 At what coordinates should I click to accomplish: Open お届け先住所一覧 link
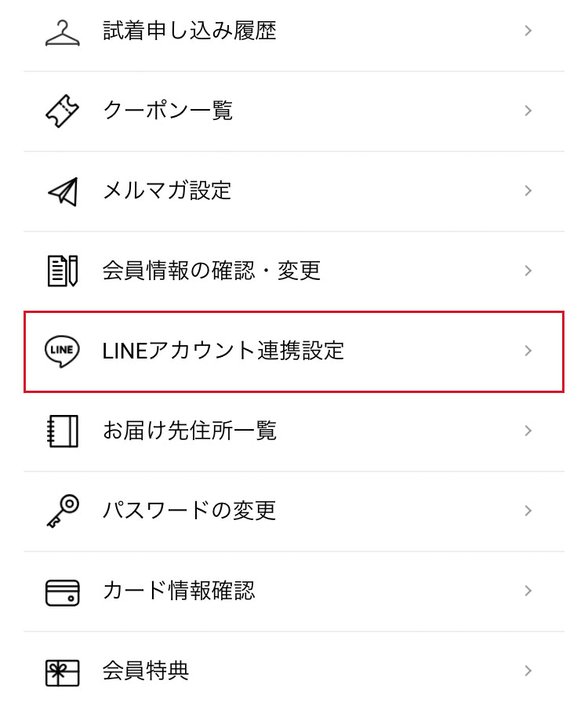pyautogui.click(x=190, y=431)
